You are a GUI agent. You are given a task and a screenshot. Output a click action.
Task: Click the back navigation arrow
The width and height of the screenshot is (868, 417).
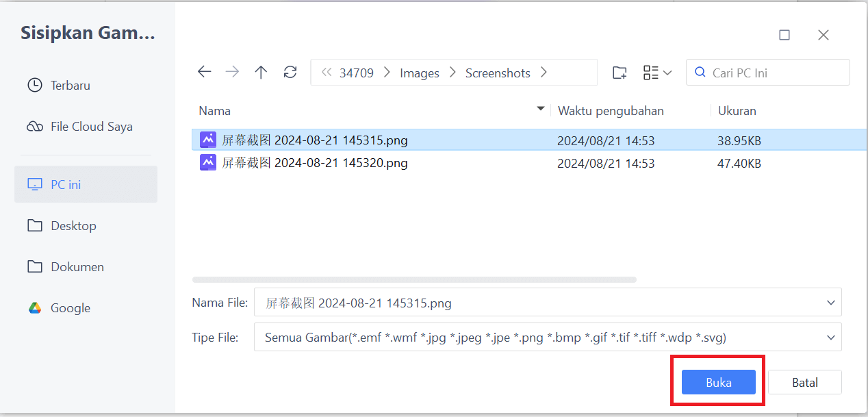(x=204, y=71)
